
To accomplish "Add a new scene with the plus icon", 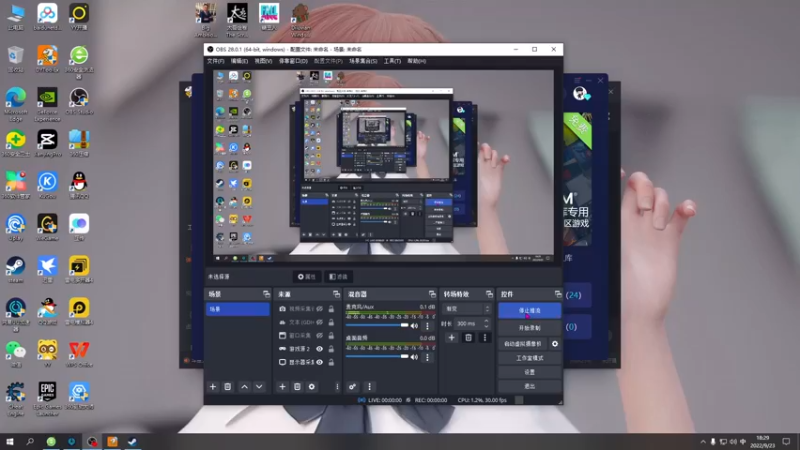I will (213, 387).
